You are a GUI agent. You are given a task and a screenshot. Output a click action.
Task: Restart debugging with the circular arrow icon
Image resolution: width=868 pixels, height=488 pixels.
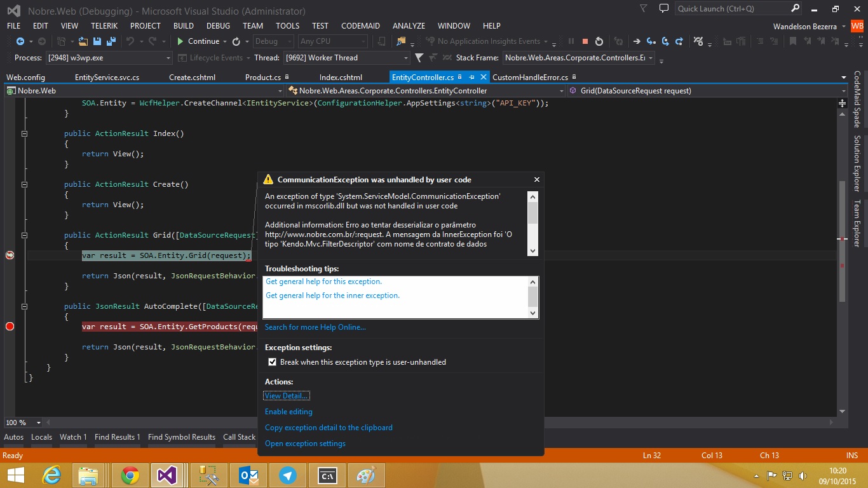[599, 41]
